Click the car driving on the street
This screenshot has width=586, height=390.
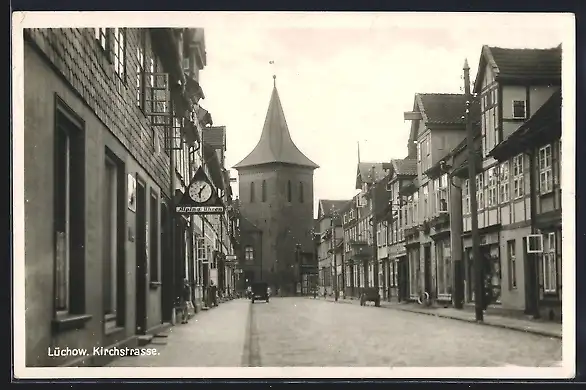click(260, 292)
